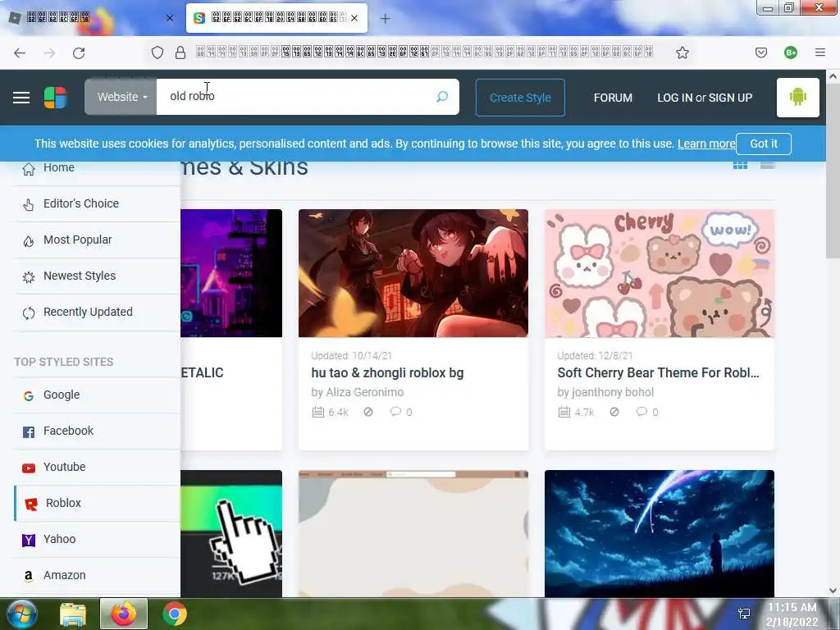Open the green extension icon in toolbar

791,52
